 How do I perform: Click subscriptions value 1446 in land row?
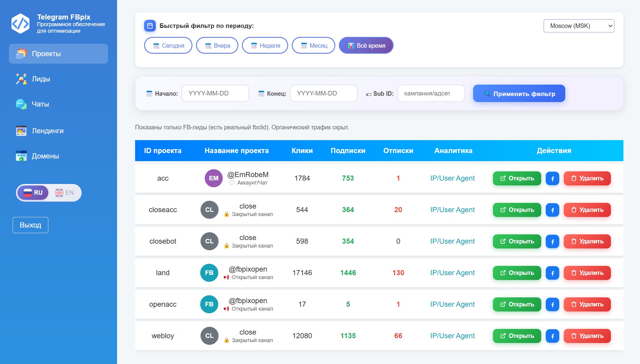[348, 273]
